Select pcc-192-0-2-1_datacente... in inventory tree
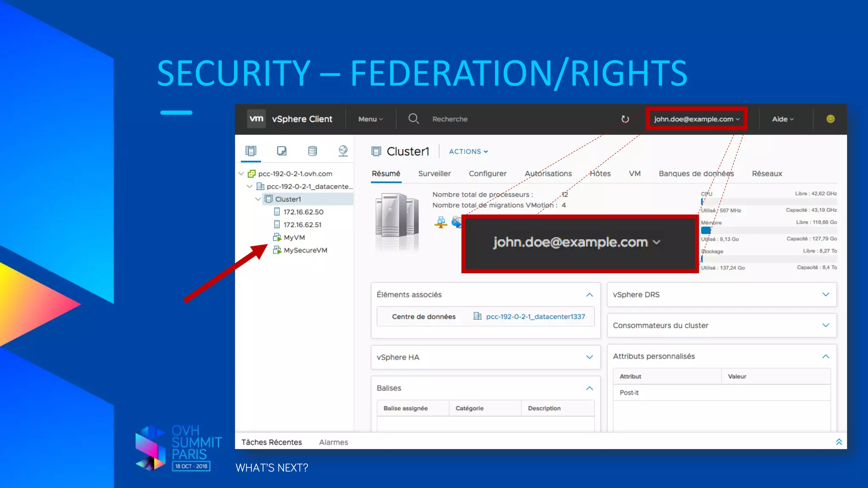The width and height of the screenshot is (868, 488). pos(309,186)
